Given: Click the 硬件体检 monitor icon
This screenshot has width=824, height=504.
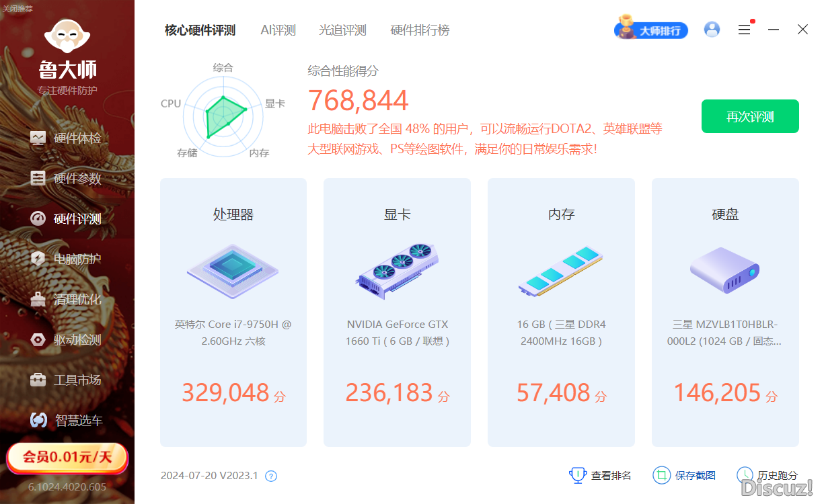Looking at the screenshot, I should [38, 138].
